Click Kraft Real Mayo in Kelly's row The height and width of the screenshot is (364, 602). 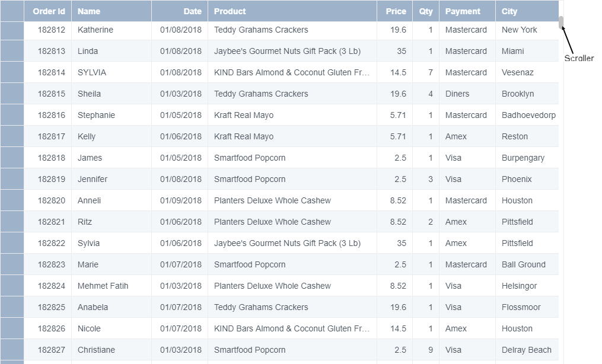click(292, 136)
